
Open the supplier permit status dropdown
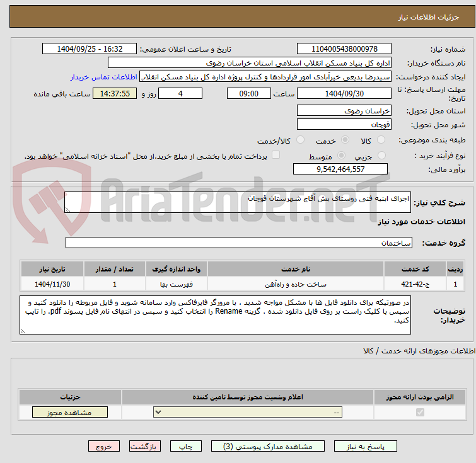[x=248, y=413]
